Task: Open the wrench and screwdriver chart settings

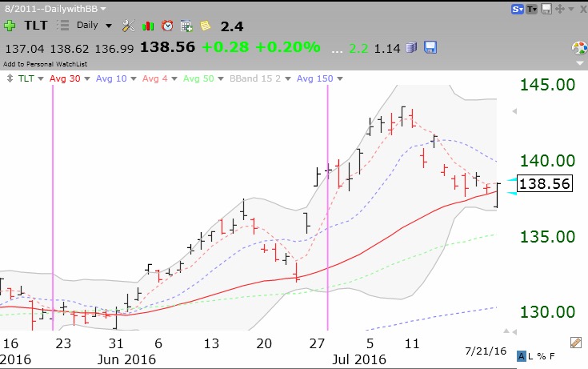Action: 128,26
